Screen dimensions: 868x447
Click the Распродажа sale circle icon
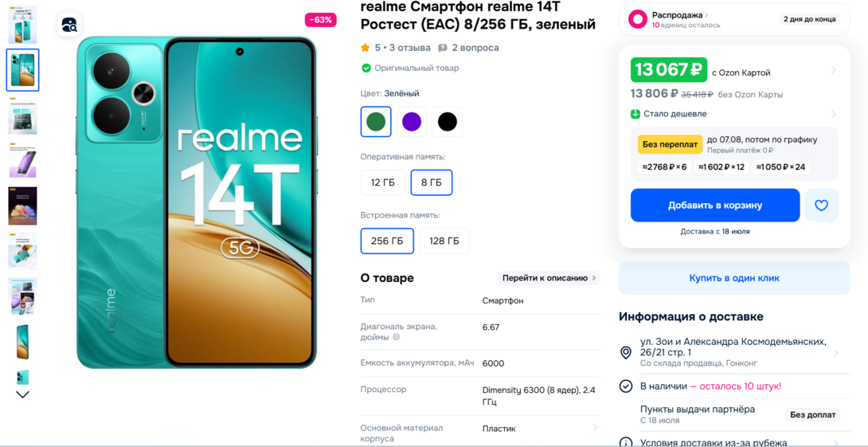click(x=638, y=19)
